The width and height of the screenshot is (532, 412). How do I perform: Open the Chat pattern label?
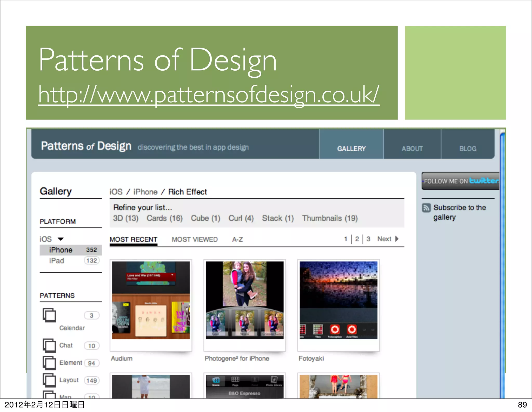point(66,345)
